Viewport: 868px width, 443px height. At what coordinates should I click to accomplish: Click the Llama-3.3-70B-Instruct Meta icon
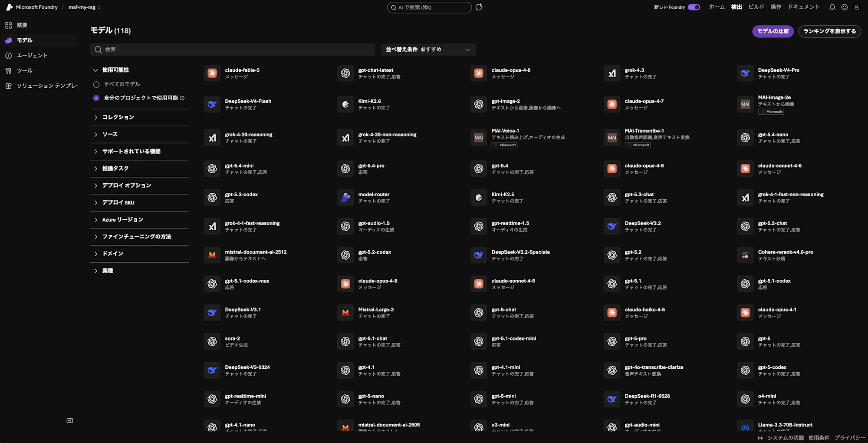coord(745,426)
